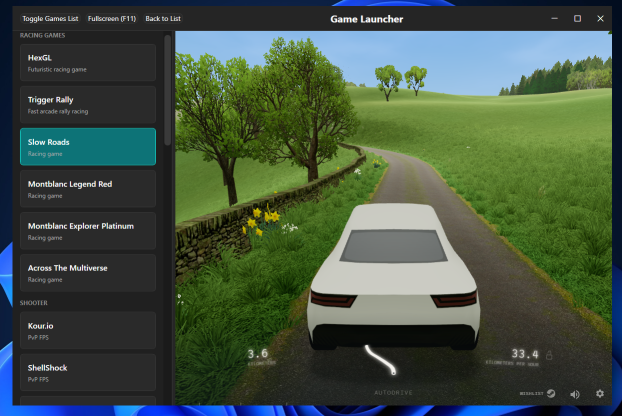Click the RACING GAMES section header
The height and width of the screenshot is (416, 622).
coord(42,35)
